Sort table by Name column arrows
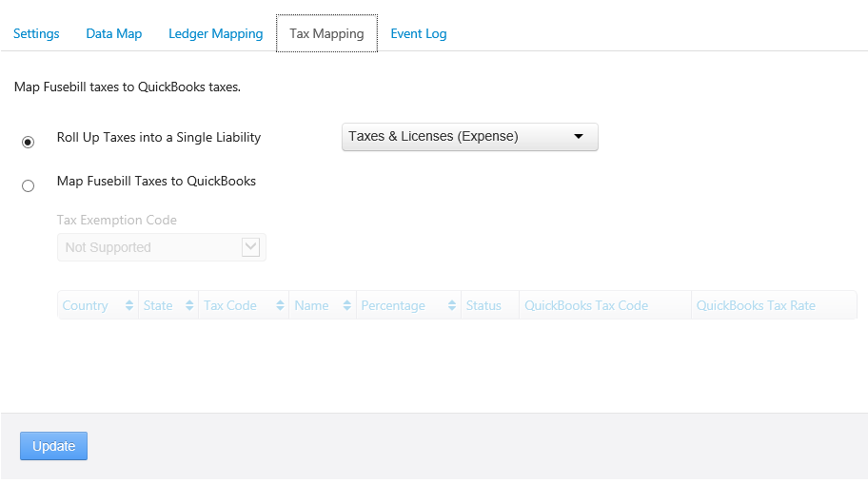The height and width of the screenshot is (484, 868). click(x=347, y=305)
